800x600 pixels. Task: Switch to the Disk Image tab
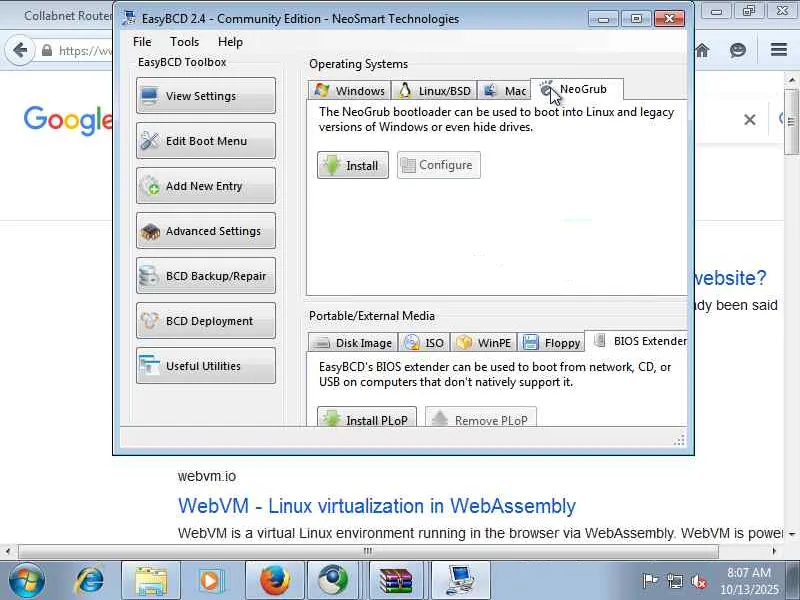point(353,342)
